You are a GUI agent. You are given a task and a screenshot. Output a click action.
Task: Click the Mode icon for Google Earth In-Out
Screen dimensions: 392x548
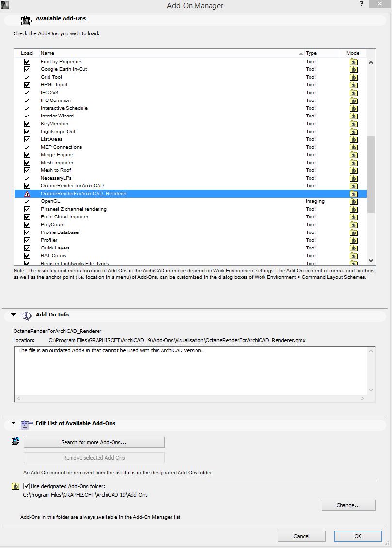coord(354,69)
